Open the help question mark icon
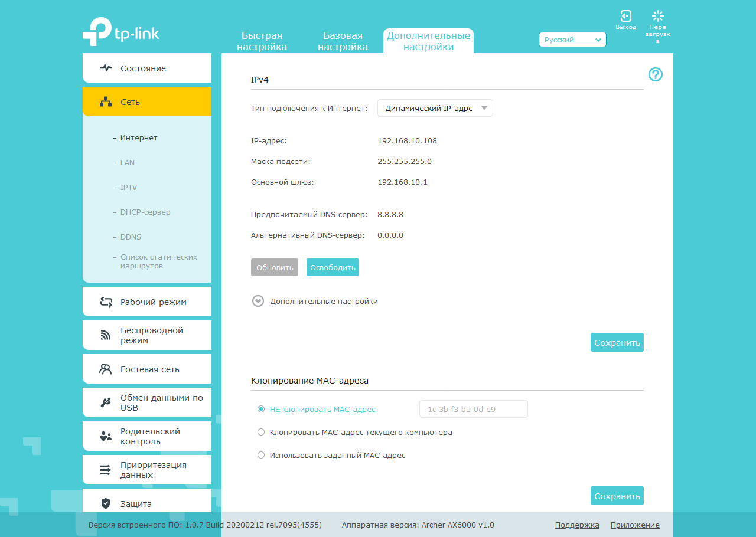The height and width of the screenshot is (537, 756). click(x=656, y=74)
